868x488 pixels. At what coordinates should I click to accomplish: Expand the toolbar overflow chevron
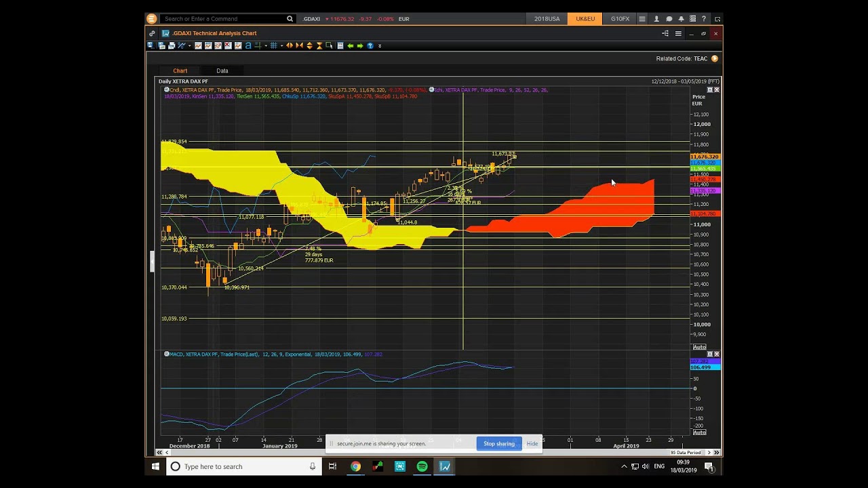click(x=380, y=45)
